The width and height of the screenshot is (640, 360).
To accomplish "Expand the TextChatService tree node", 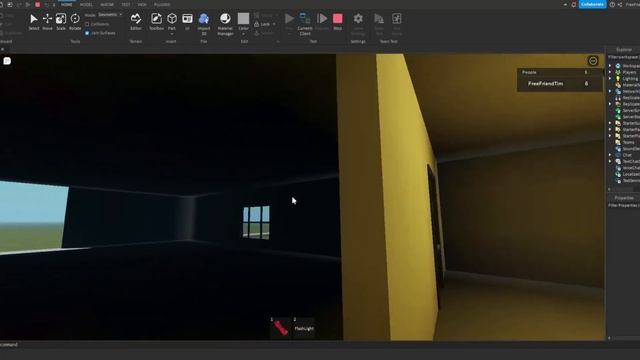I will (610, 162).
